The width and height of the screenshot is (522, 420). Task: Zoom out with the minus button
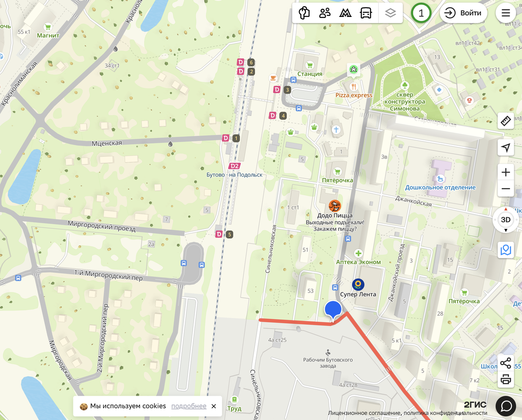[x=505, y=188]
